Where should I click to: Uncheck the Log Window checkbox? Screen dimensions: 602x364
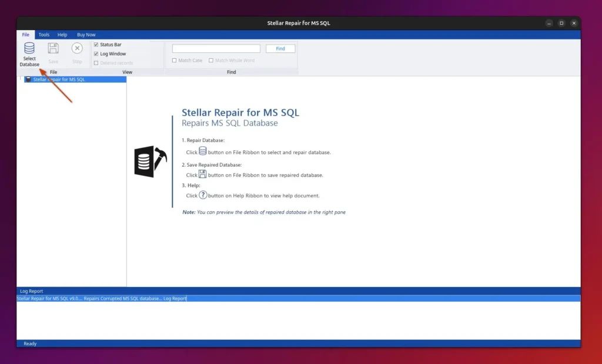[96, 54]
